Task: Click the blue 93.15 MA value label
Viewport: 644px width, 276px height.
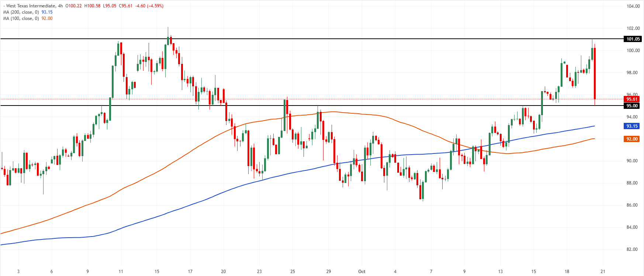Action: (x=632, y=126)
